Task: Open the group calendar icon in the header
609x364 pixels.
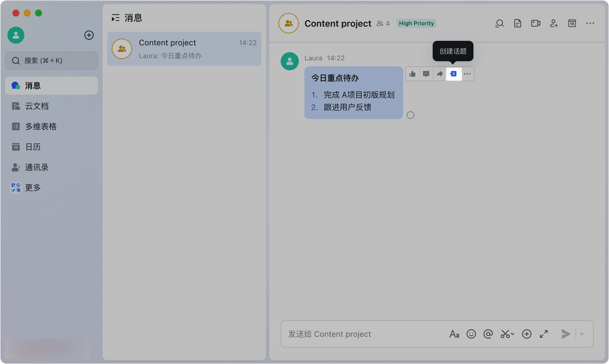Action: pos(572,23)
